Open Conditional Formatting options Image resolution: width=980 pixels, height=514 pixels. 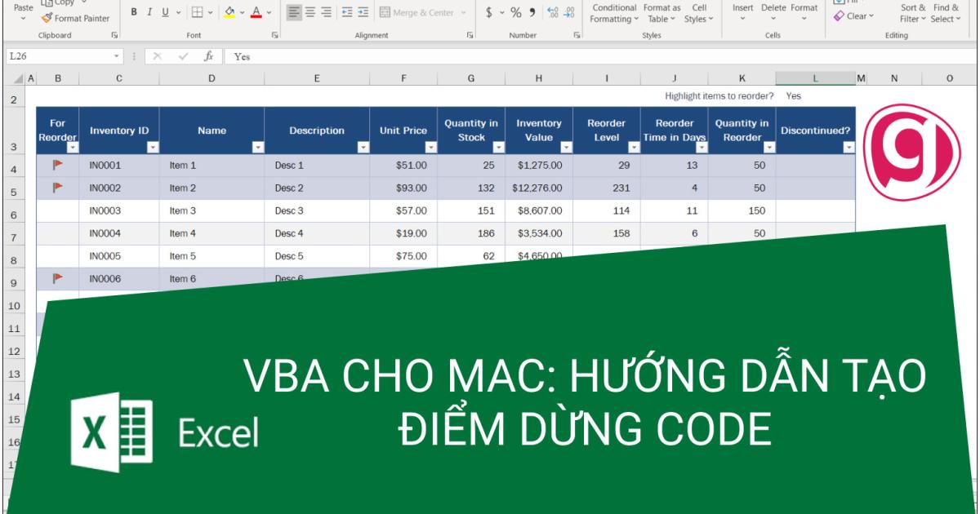coord(612,11)
